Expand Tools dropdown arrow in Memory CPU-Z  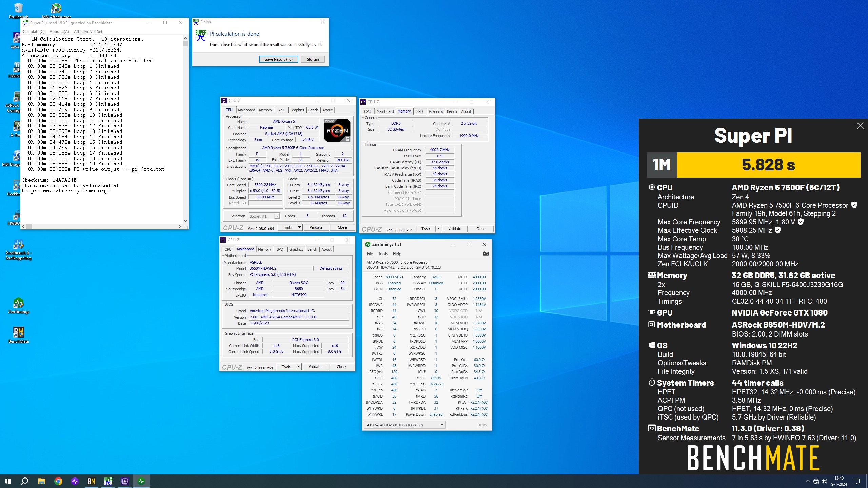[438, 229]
